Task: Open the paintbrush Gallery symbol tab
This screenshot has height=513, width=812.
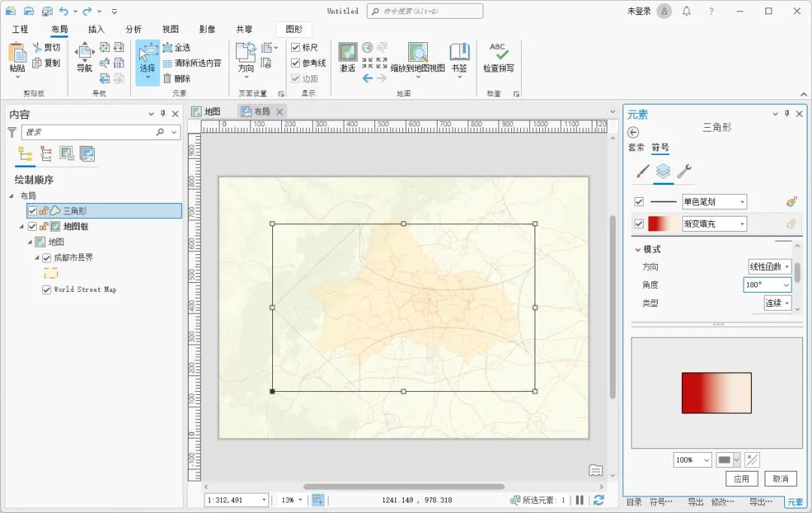Action: pyautogui.click(x=643, y=171)
